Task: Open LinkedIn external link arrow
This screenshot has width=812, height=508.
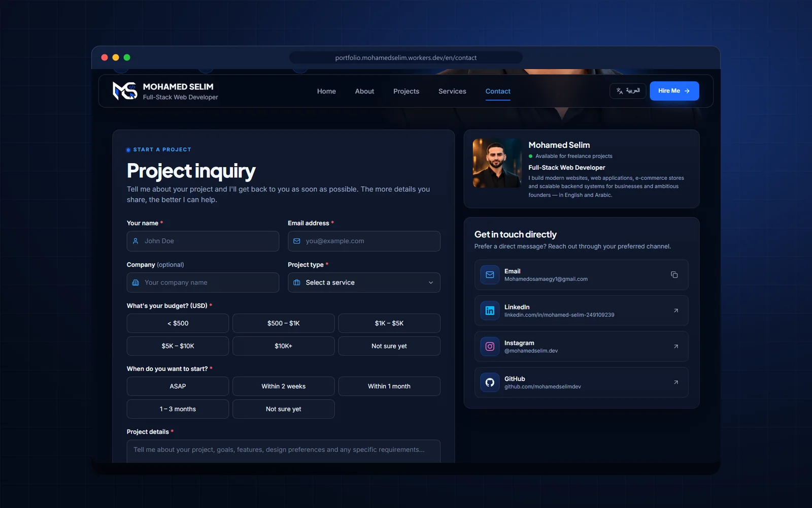Action: (x=675, y=310)
